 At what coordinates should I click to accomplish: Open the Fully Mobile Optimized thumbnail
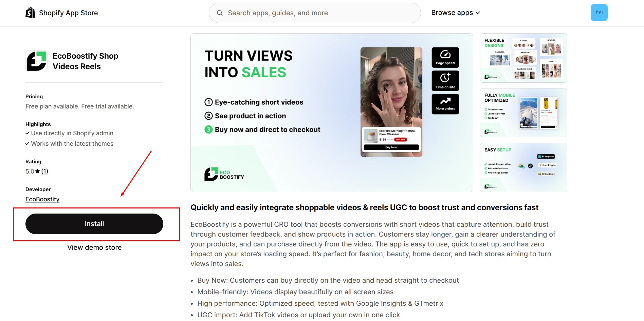(x=523, y=113)
